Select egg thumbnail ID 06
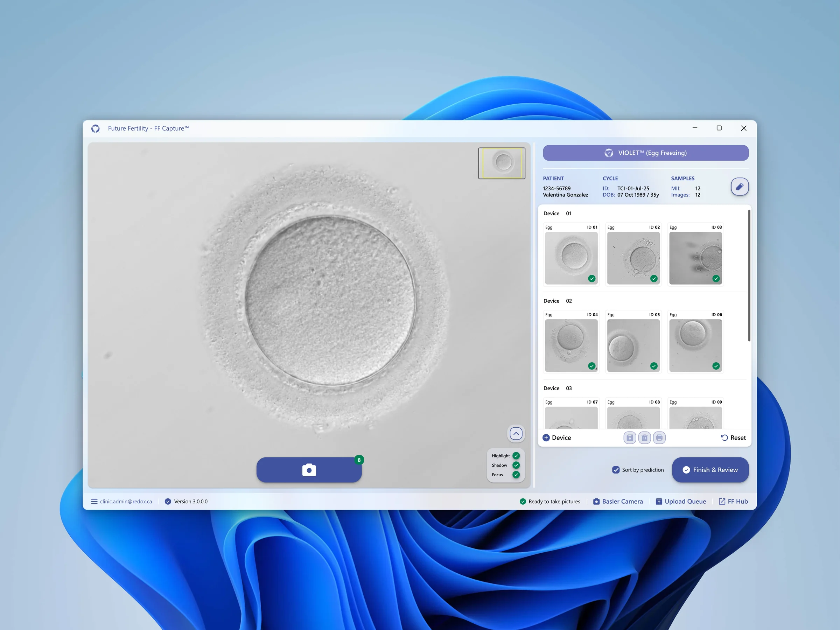This screenshot has height=630, width=840. tap(696, 345)
